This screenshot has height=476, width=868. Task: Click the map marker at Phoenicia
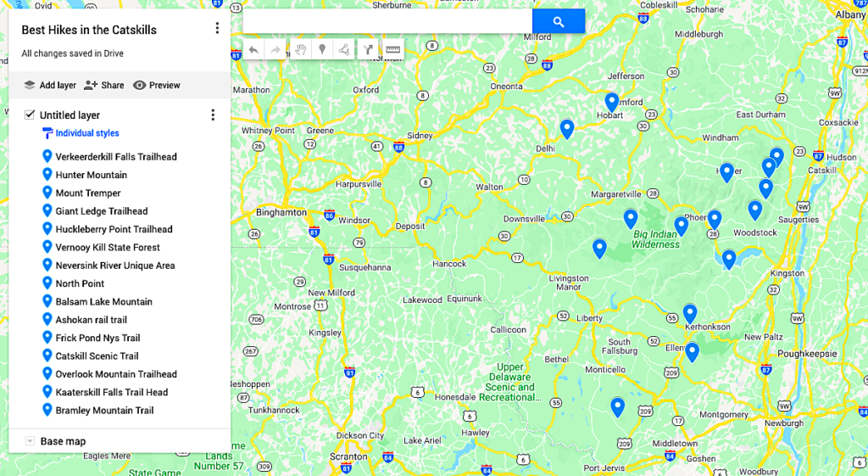[x=715, y=220]
